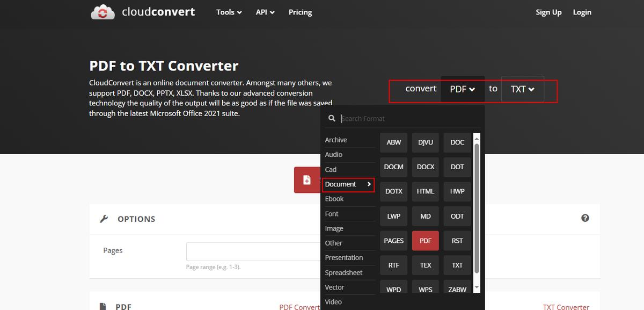
Task: Click into the Pages range input
Action: click(253, 251)
